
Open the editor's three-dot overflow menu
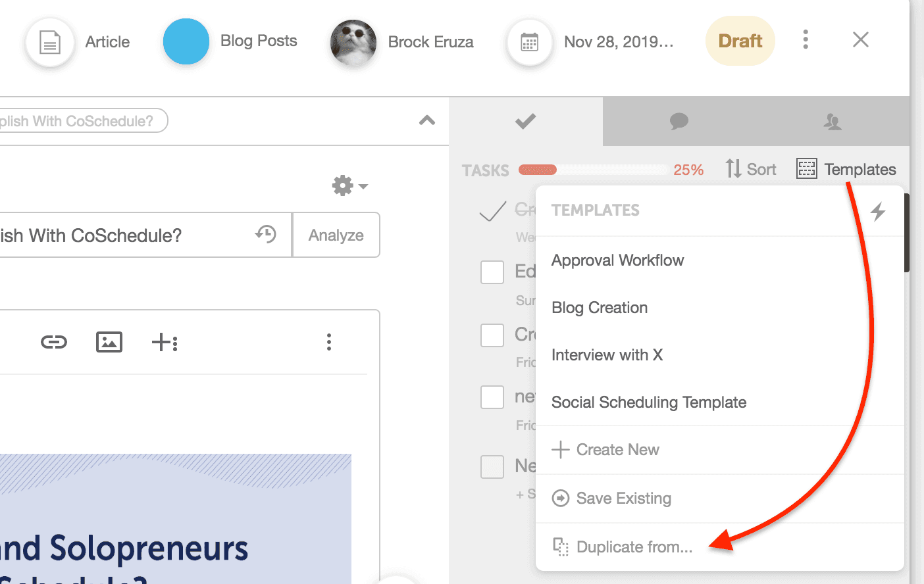[x=329, y=342]
